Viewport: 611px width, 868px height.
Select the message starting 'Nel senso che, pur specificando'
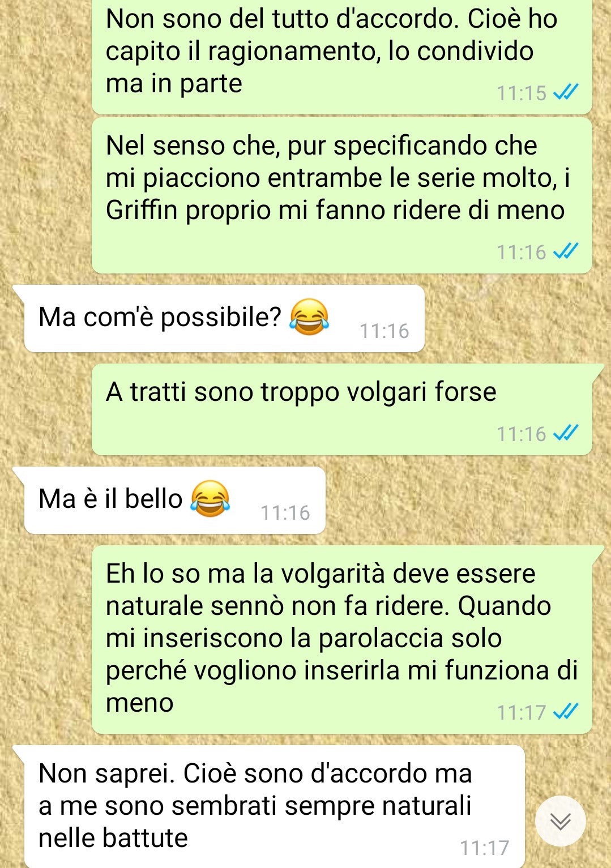pyautogui.click(x=342, y=195)
